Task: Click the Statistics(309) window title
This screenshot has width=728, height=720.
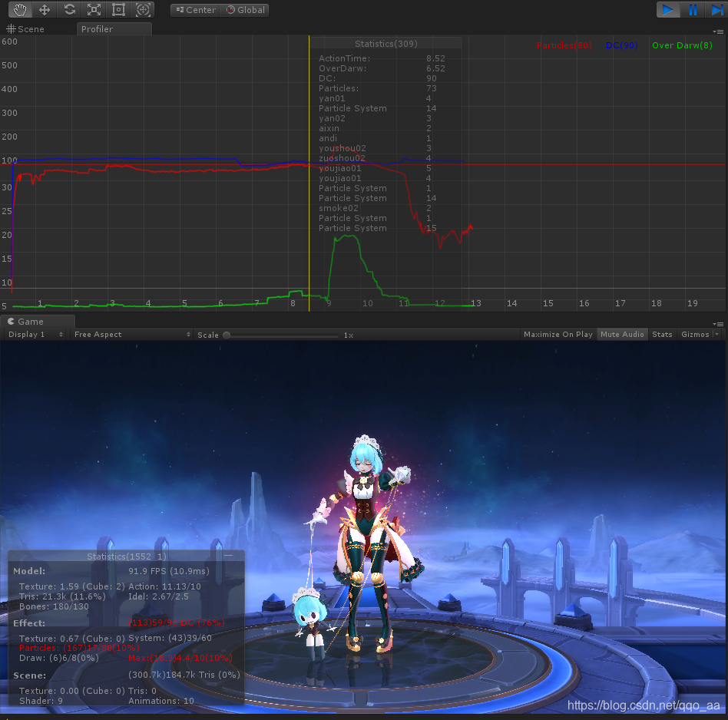Action: [386, 44]
